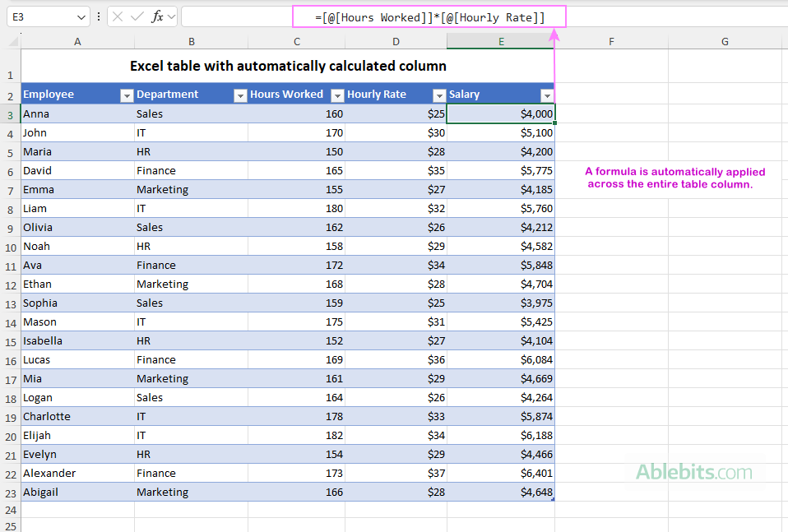788x532 pixels.
Task: Click the three-dot handle next to Name Box
Action: click(99, 16)
